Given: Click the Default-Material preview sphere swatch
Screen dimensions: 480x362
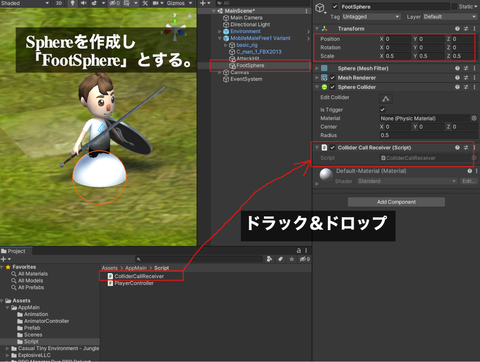Looking at the screenshot, I should (x=326, y=175).
